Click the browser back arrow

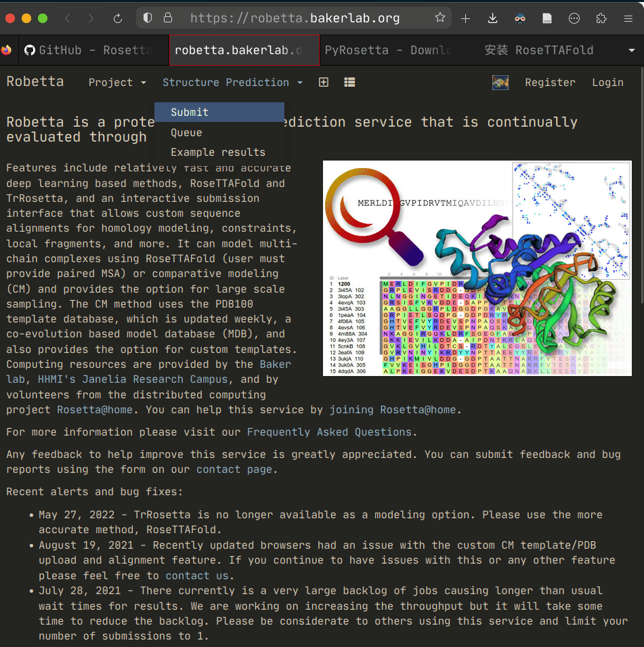click(x=68, y=18)
